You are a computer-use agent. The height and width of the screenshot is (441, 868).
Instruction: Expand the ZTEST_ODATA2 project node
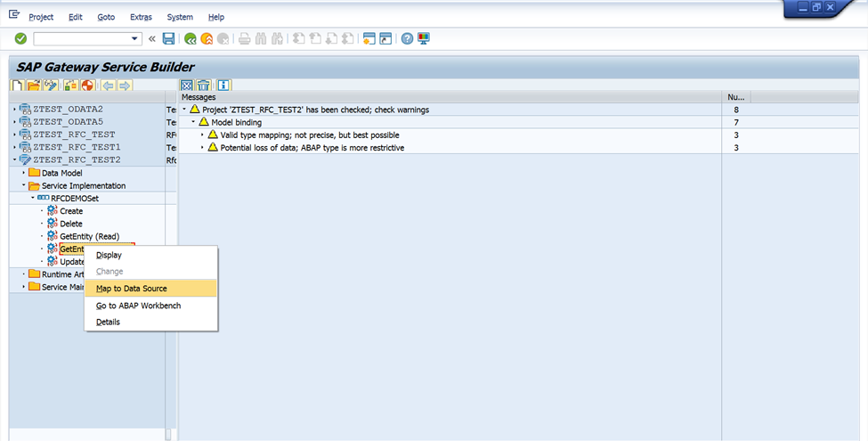tap(14, 110)
